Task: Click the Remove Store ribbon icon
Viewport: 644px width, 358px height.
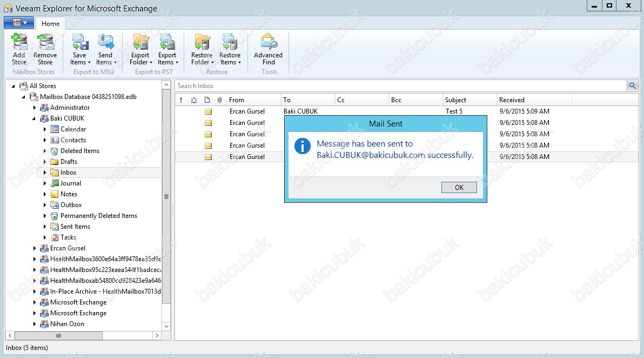Action: pos(45,42)
